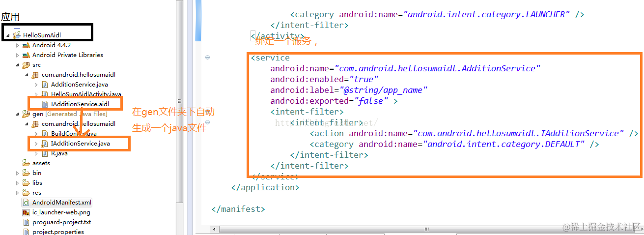Click the Android 4.4.2 library icon

[x=26, y=45]
